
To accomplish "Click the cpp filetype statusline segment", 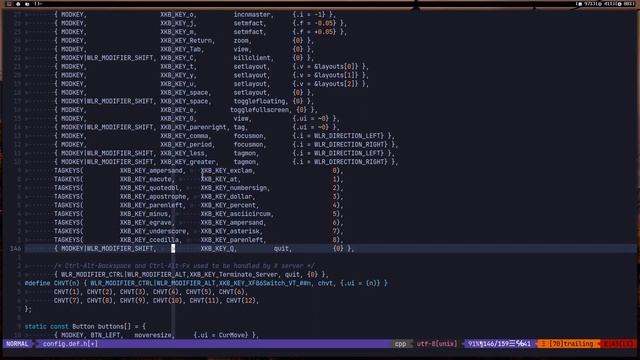I will (400, 344).
